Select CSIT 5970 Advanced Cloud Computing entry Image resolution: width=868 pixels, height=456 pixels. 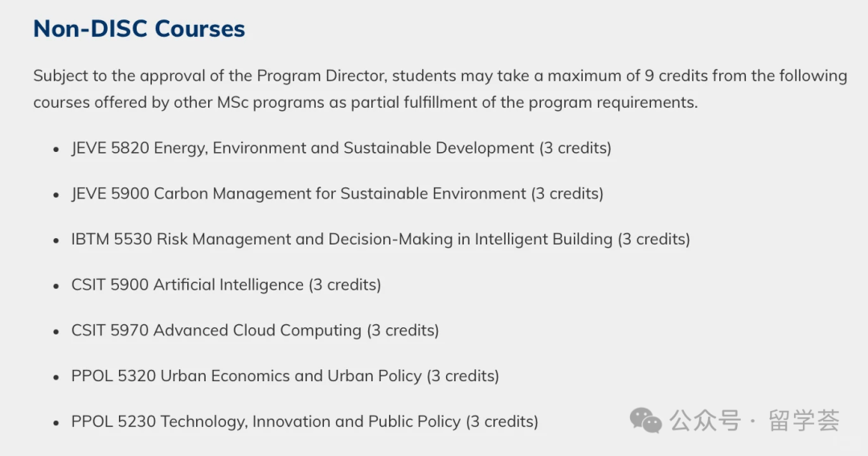[255, 331]
